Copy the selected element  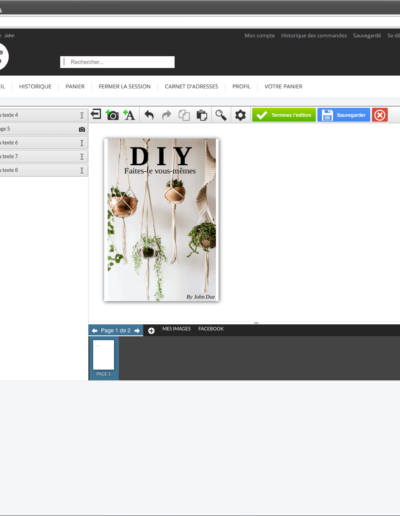[184, 115]
